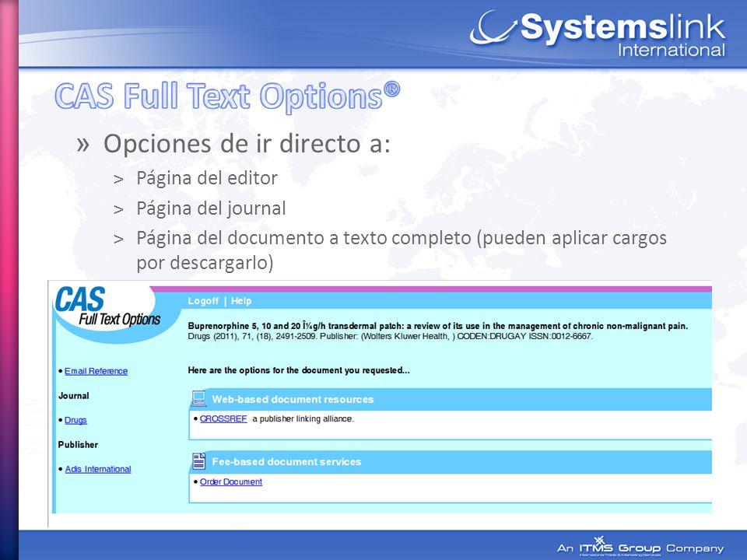Screen dimensions: 747x560
Task: Open the Help link
Action: point(241,301)
